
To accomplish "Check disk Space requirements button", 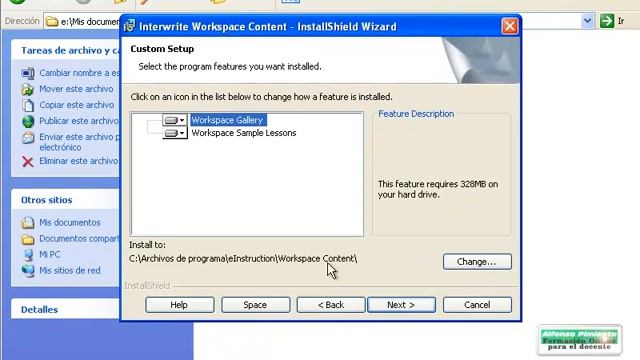I will (x=256, y=305).
